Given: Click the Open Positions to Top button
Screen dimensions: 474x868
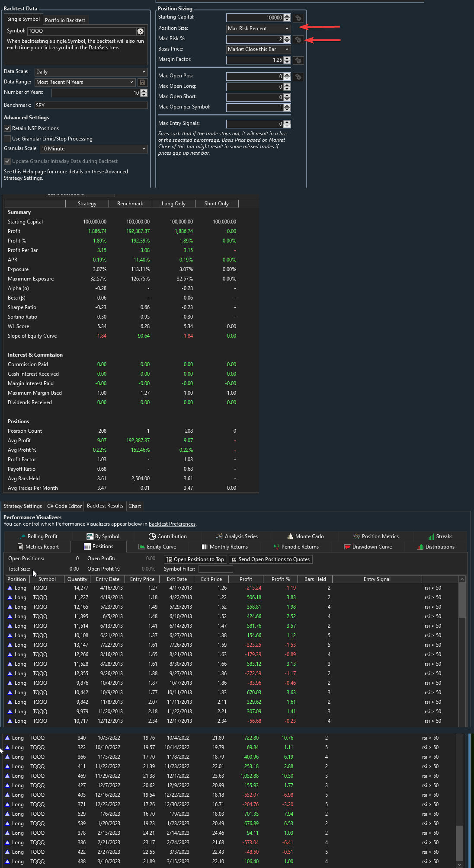Looking at the screenshot, I should (195, 559).
